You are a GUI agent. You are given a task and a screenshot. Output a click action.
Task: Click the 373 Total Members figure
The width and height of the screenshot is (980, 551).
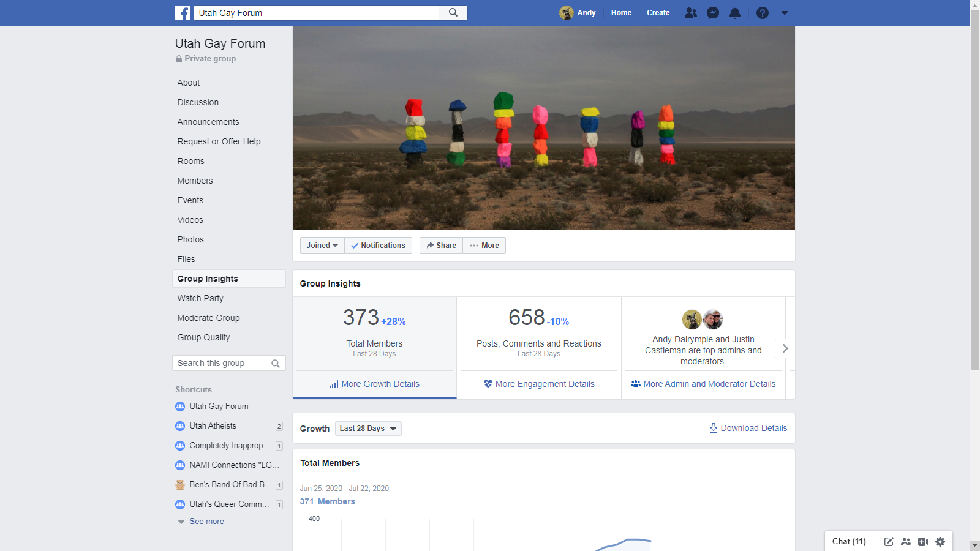point(361,318)
